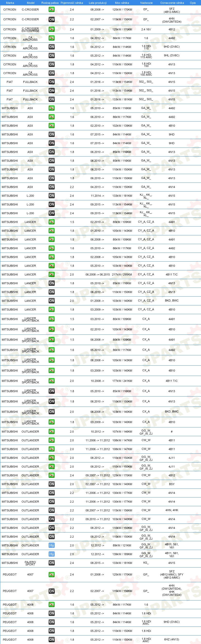This screenshot has width=201, height=644.
Task: Click the engine power cell '177kW / 241KM'
Action: tap(122, 381)
